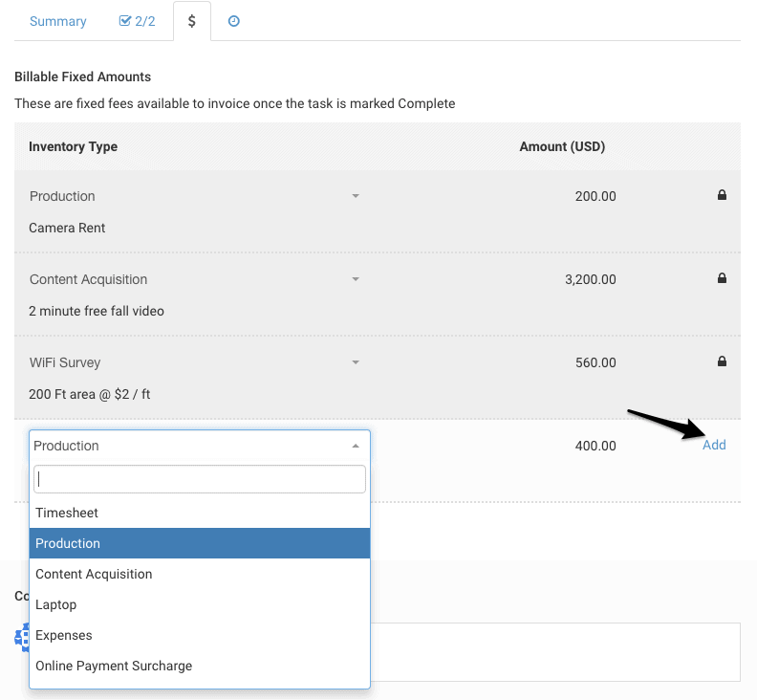Click the Add link

click(714, 446)
